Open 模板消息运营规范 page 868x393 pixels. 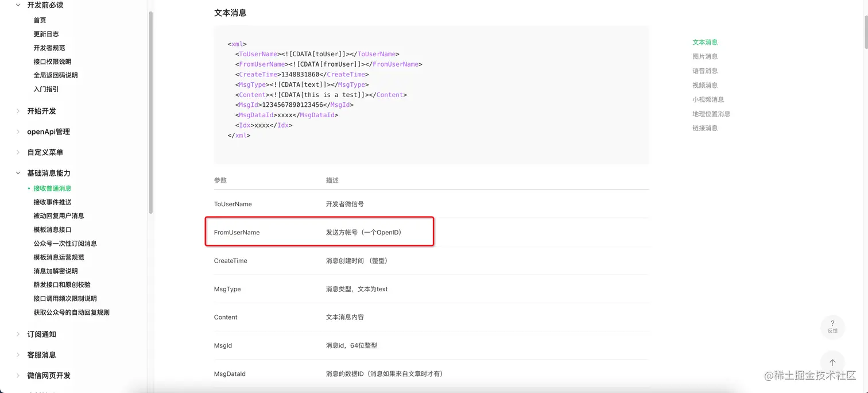59,257
